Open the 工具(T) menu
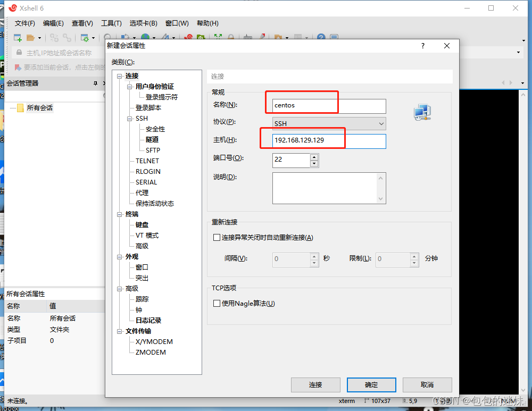The width and height of the screenshot is (532, 411). click(111, 23)
